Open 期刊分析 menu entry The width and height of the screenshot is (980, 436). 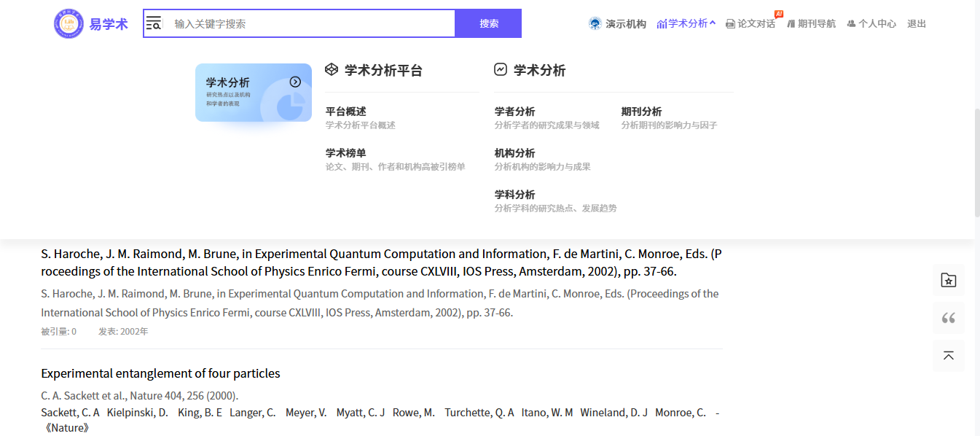pyautogui.click(x=641, y=112)
